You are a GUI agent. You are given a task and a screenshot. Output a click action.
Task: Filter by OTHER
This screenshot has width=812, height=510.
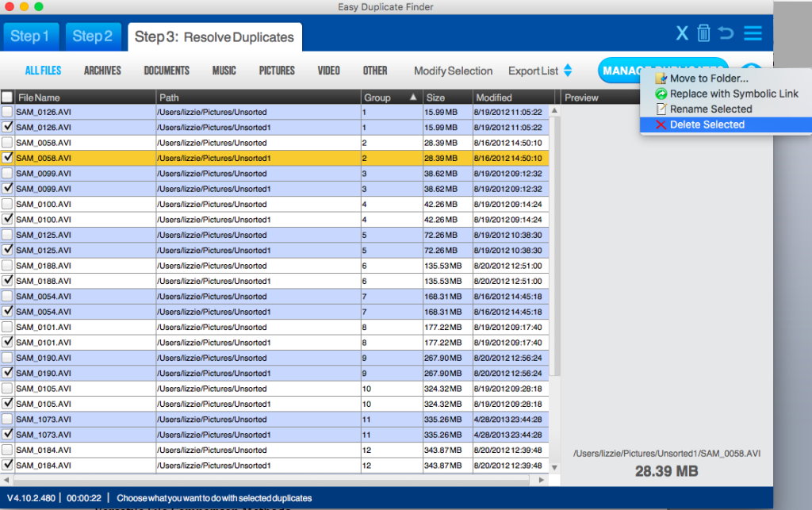[x=375, y=71]
